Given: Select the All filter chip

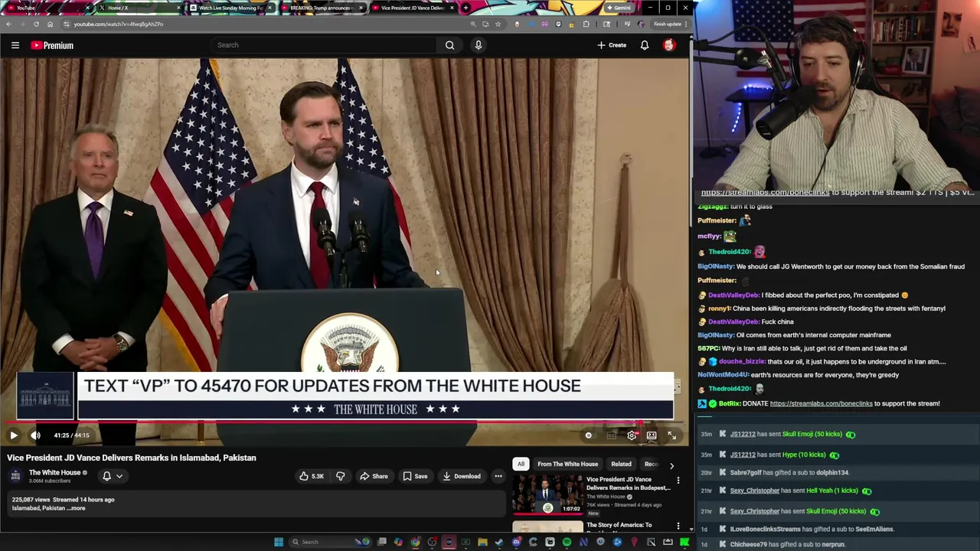Looking at the screenshot, I should click(521, 464).
